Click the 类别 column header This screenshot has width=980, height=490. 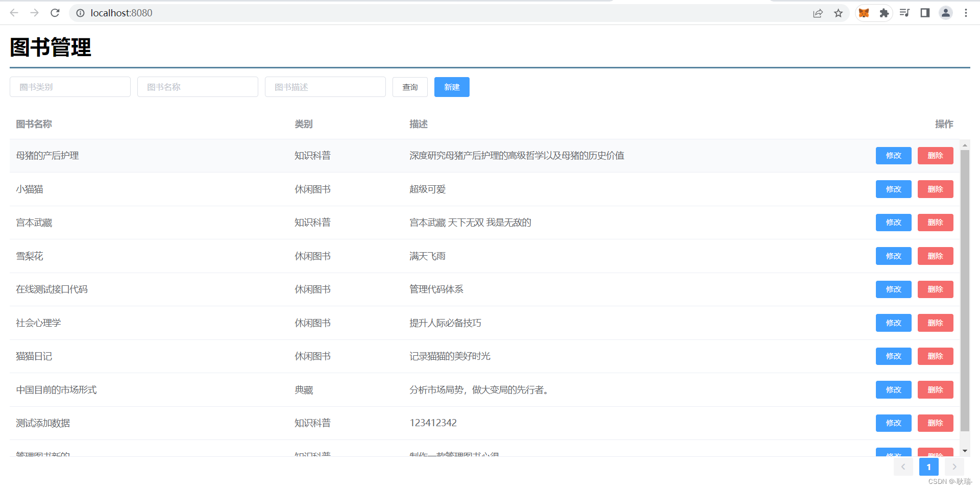(304, 124)
